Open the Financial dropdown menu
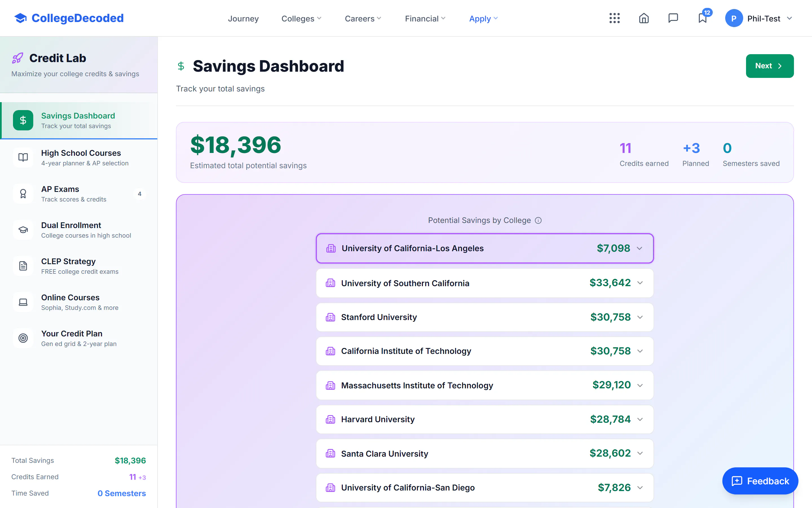This screenshot has width=812, height=508. pyautogui.click(x=425, y=18)
